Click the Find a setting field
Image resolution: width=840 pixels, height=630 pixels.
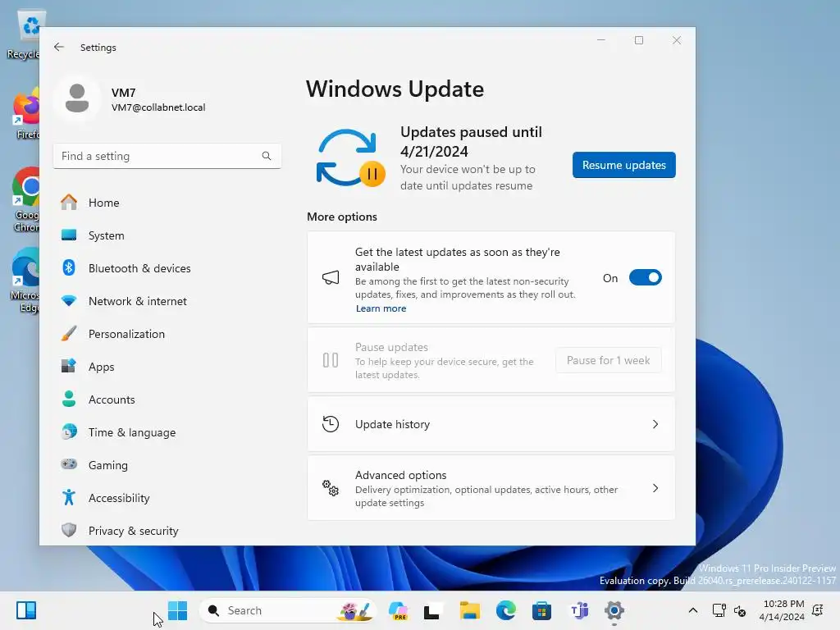coord(167,156)
